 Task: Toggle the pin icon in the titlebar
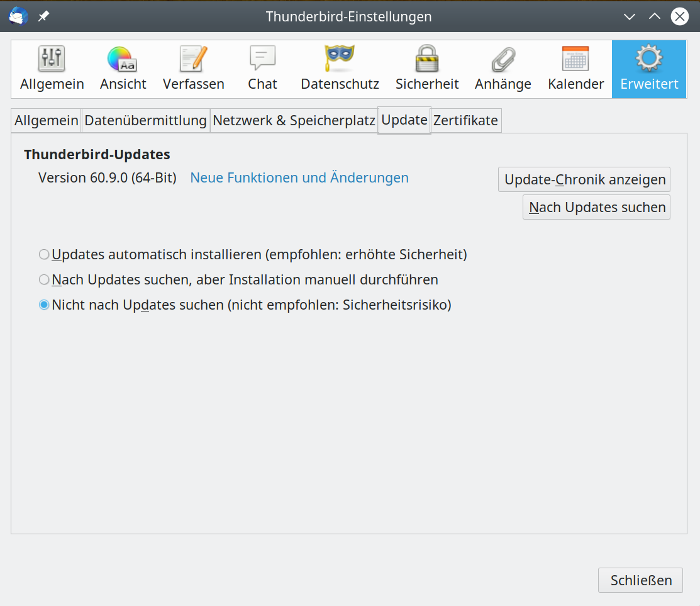pyautogui.click(x=43, y=16)
